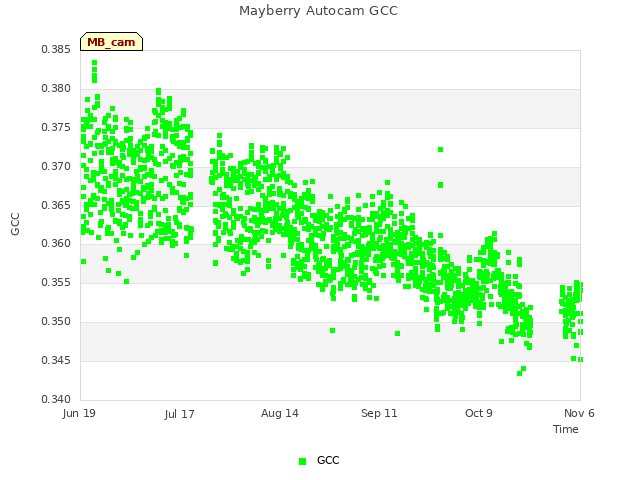Click the Oct 9 x-axis tick label
This screenshot has width=640, height=480.
pyautogui.click(x=479, y=413)
